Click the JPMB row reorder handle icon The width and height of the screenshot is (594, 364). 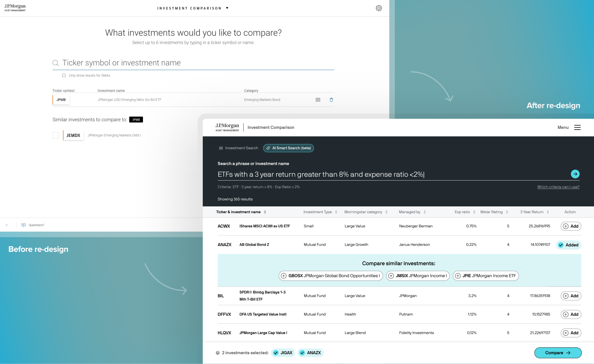pos(318,100)
